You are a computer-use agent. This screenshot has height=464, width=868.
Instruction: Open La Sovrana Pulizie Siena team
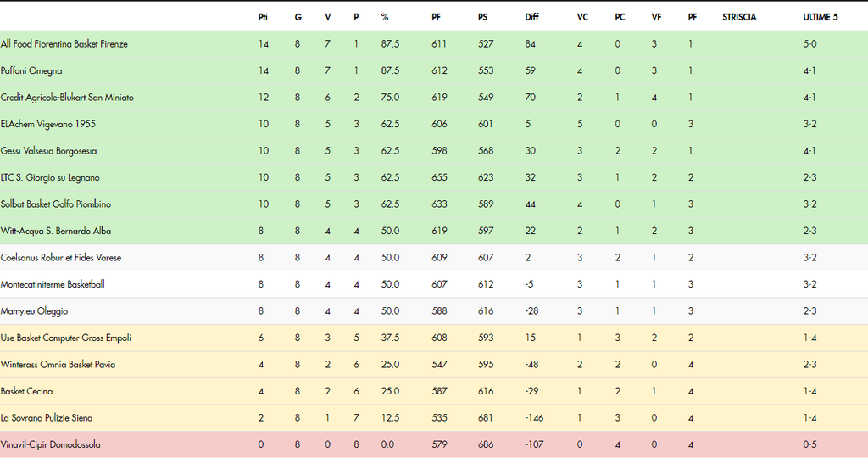point(47,418)
